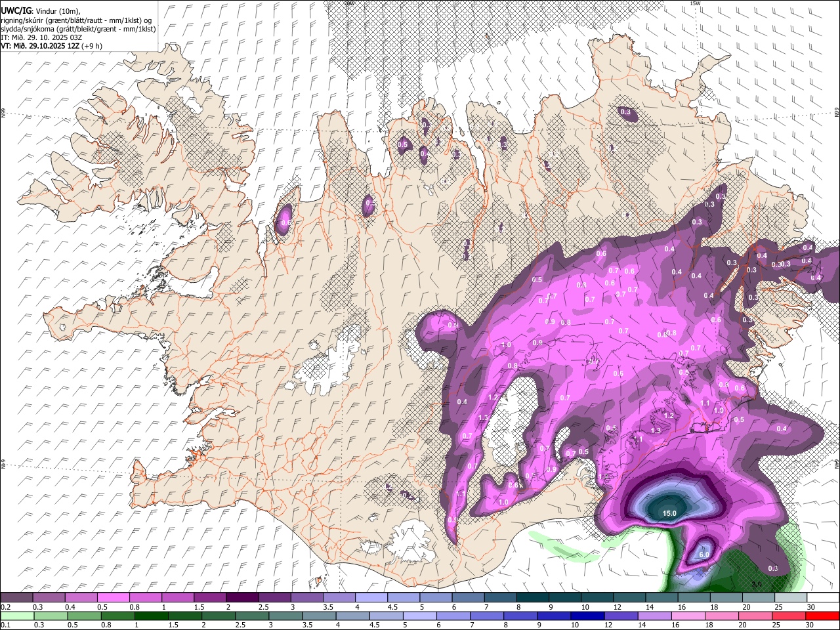Click the white 30+ snow legend swatch

point(823,598)
